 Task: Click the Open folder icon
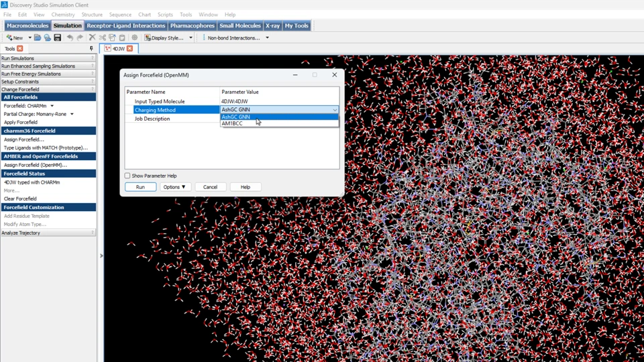[x=38, y=38]
